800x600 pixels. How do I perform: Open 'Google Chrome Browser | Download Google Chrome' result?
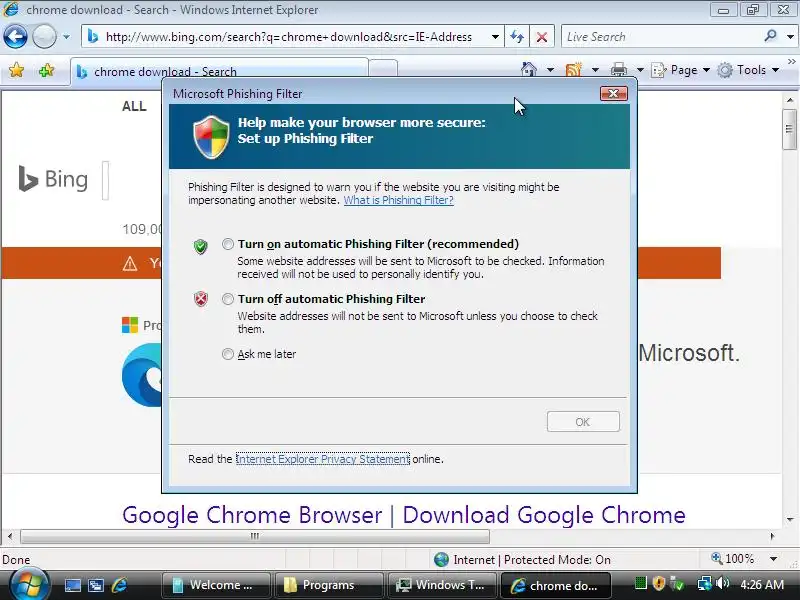coord(404,515)
